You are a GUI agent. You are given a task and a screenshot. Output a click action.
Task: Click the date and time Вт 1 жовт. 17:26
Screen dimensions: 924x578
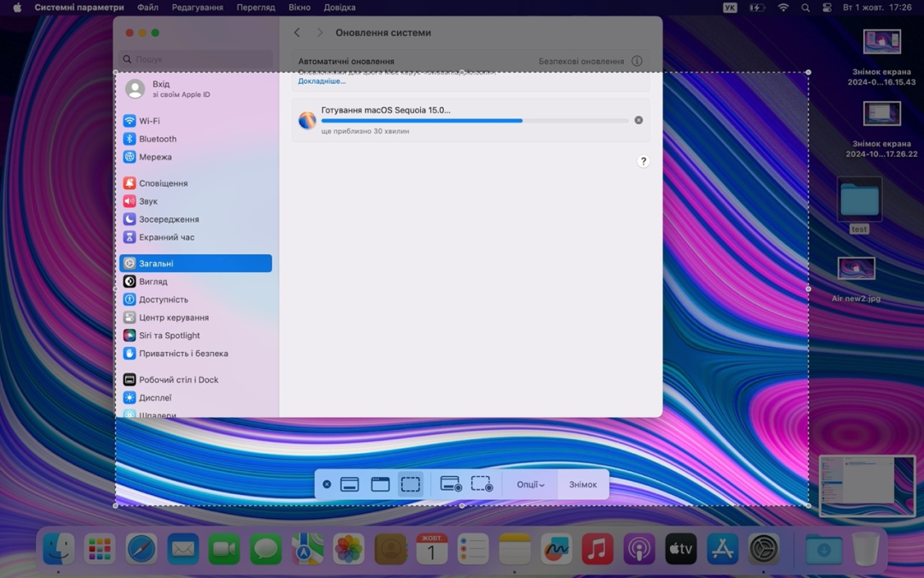pos(877,8)
